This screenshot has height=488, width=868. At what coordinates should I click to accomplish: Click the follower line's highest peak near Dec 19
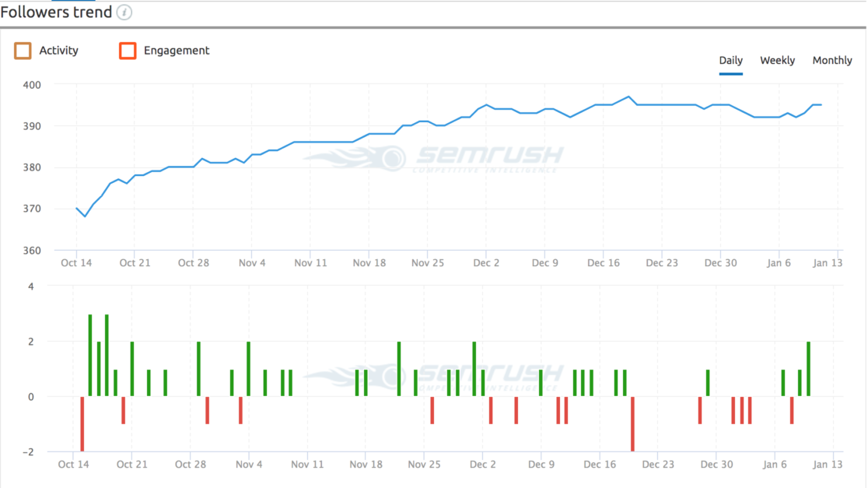coord(628,97)
